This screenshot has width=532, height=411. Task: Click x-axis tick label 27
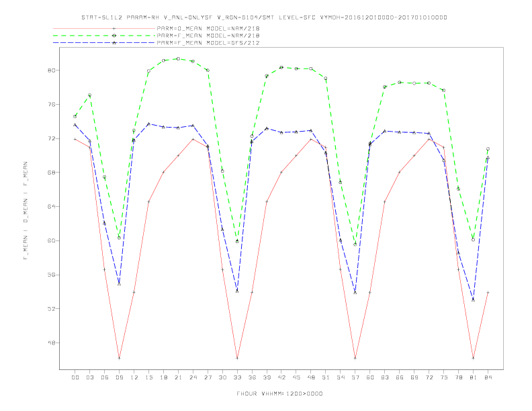pyautogui.click(x=208, y=377)
